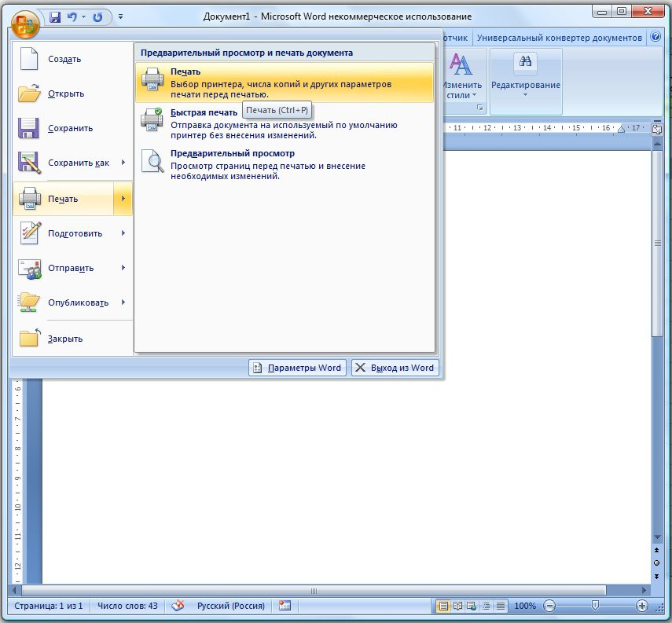The width and height of the screenshot is (672, 623).
Task: Switch to Full Screen Reading view
Action: click(457, 607)
